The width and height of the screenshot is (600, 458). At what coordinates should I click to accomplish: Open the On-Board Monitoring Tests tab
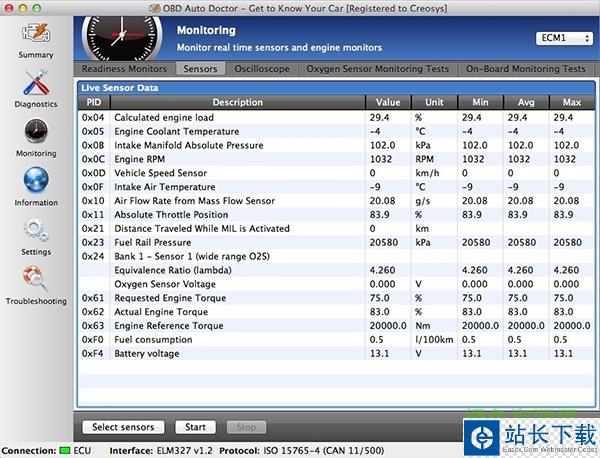point(526,69)
